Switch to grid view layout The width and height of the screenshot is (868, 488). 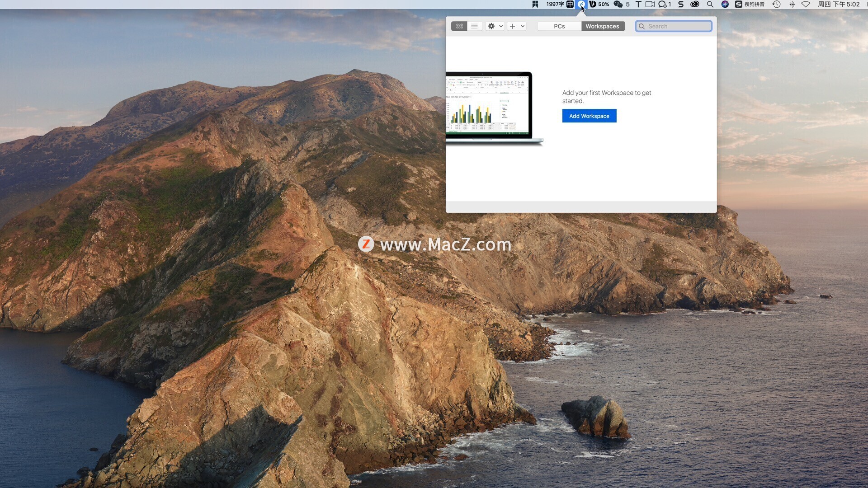click(x=459, y=26)
